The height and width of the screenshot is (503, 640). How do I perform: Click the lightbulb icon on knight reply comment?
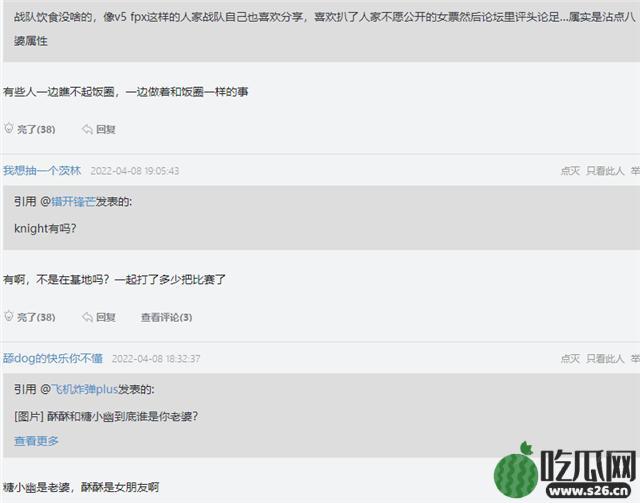coord(9,316)
